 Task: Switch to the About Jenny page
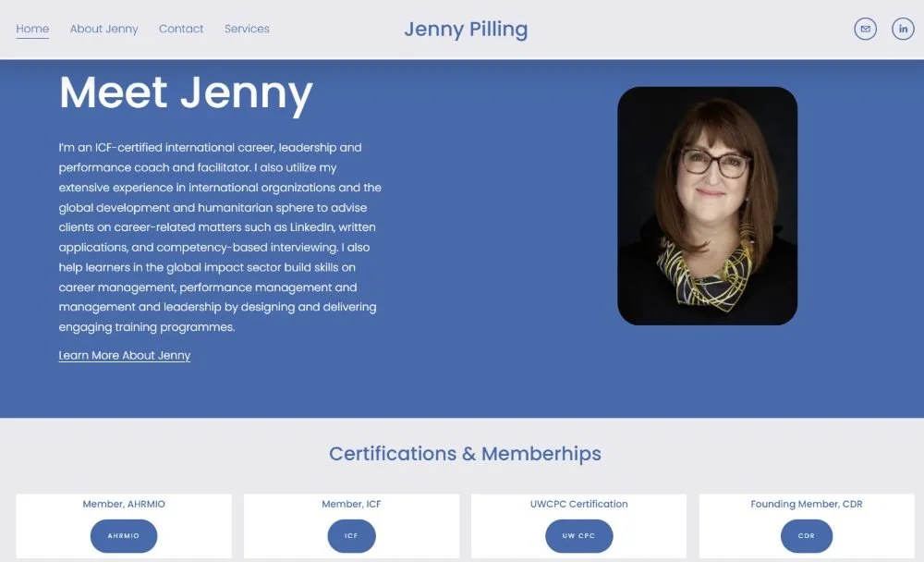[x=103, y=29]
